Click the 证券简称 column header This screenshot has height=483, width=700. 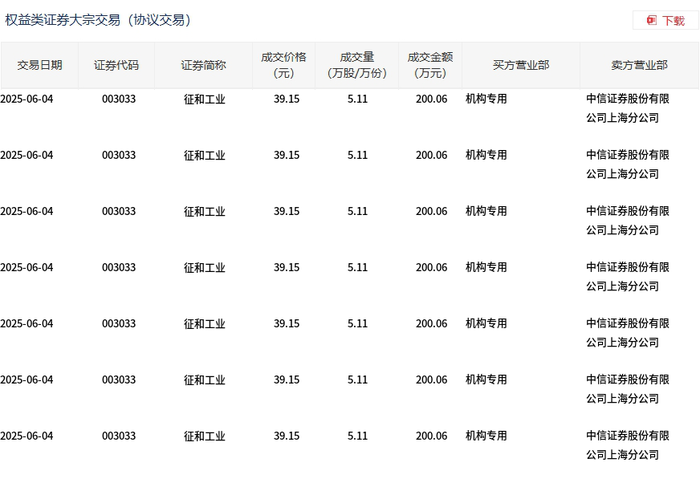(204, 65)
